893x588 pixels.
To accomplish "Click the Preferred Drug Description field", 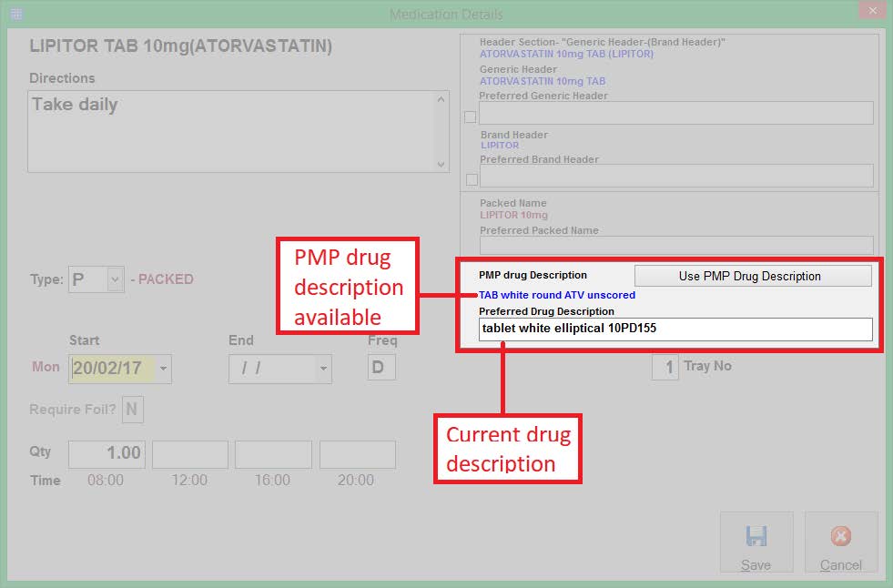I will 675,329.
